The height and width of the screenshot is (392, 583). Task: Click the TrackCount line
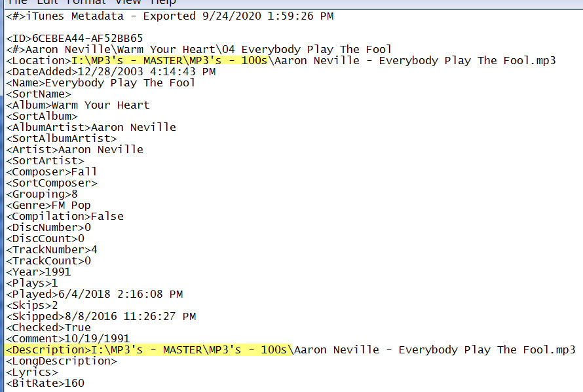(x=48, y=261)
